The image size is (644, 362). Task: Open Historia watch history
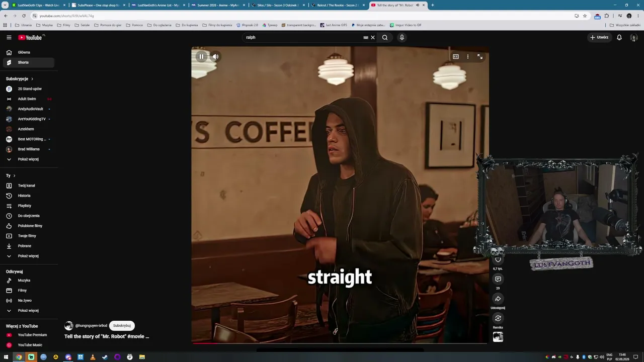pyautogui.click(x=28, y=196)
